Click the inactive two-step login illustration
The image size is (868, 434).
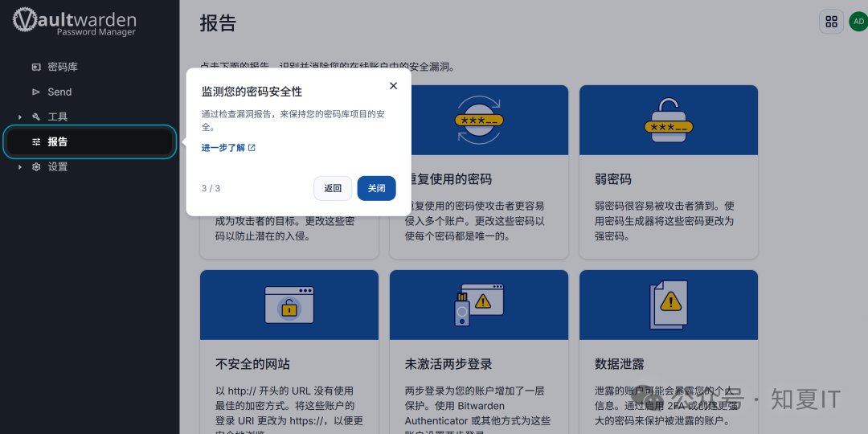(x=479, y=305)
